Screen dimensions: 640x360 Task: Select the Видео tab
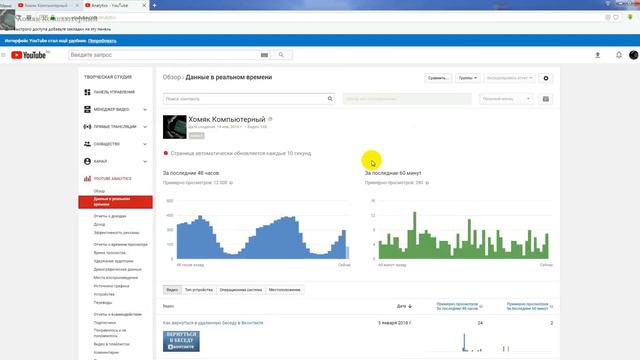point(172,290)
